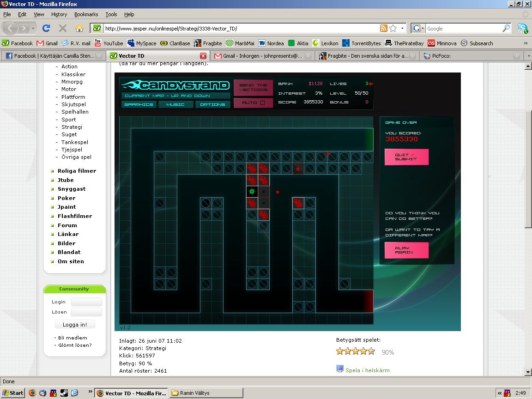Open the ClanBase bookmark

point(175,43)
